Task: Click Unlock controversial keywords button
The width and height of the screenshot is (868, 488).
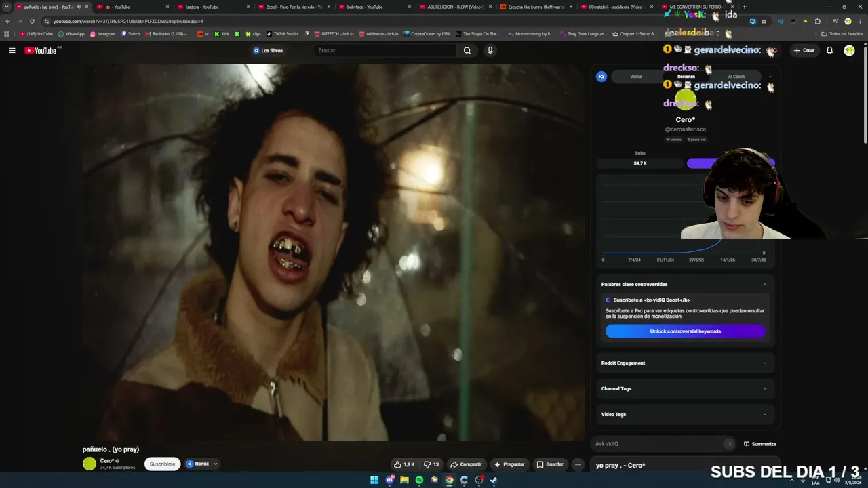Action: pos(685,331)
